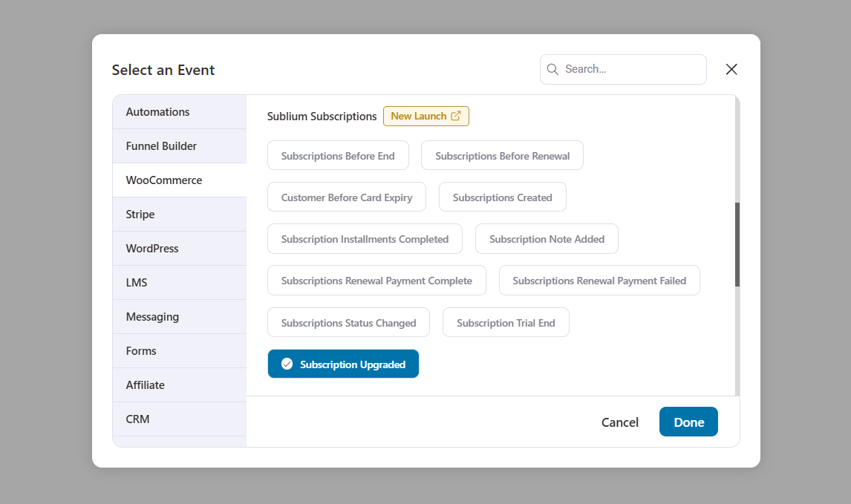The image size is (851, 504).
Task: Open the Messaging category
Action: [x=180, y=317]
